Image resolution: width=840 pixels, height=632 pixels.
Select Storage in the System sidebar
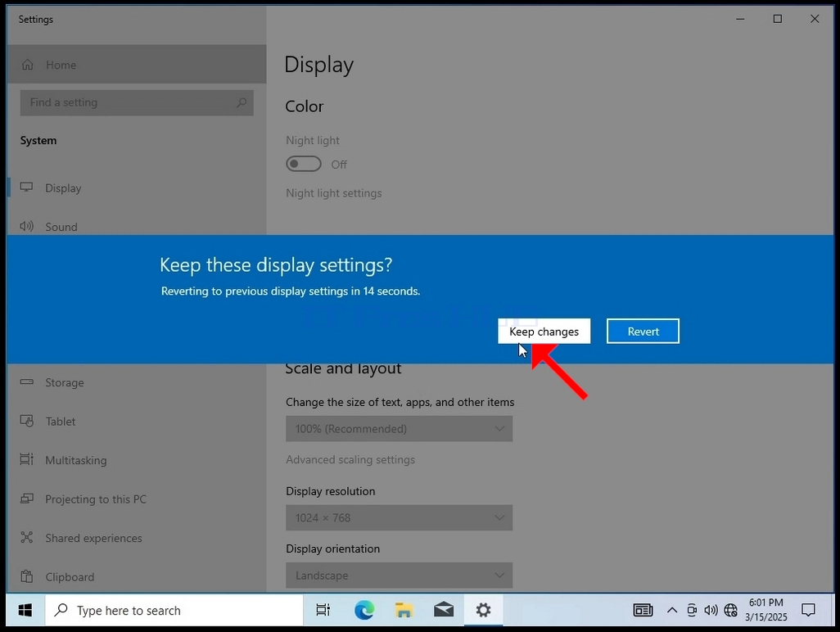click(x=137, y=382)
